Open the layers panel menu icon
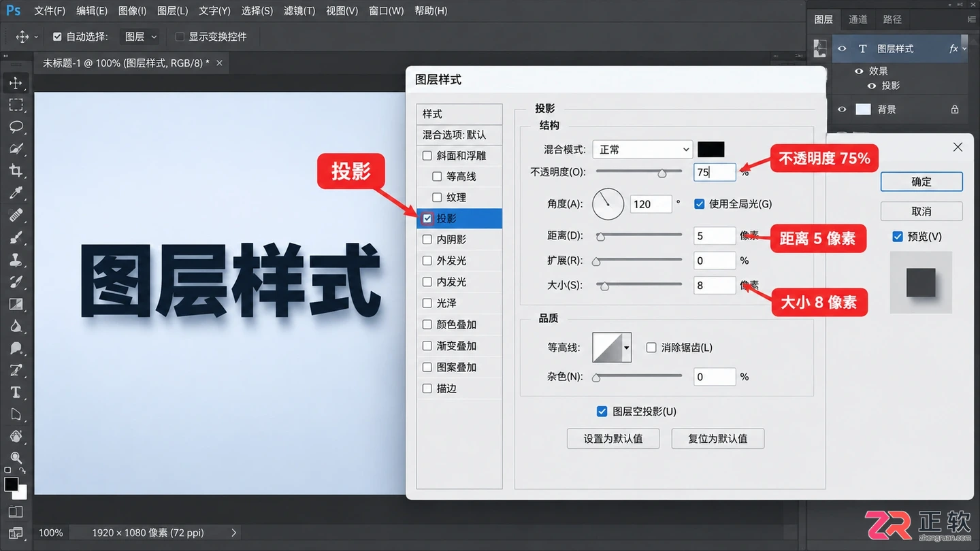This screenshot has width=980, height=551. click(x=972, y=20)
